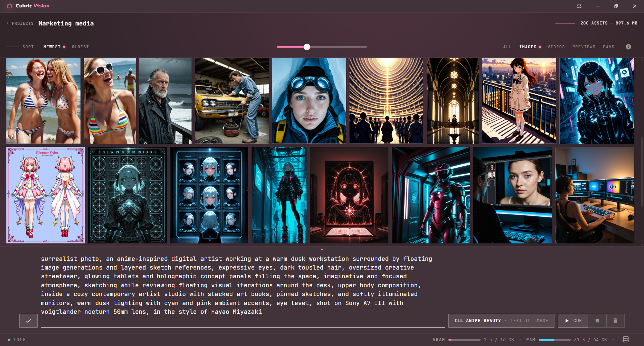Sort assets by Oldest
Image resolution: width=644 pixels, height=346 pixels.
pos(80,47)
